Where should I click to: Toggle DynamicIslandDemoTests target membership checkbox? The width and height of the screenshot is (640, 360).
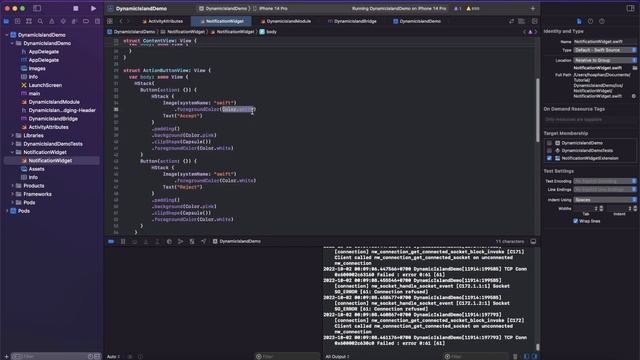549,151
